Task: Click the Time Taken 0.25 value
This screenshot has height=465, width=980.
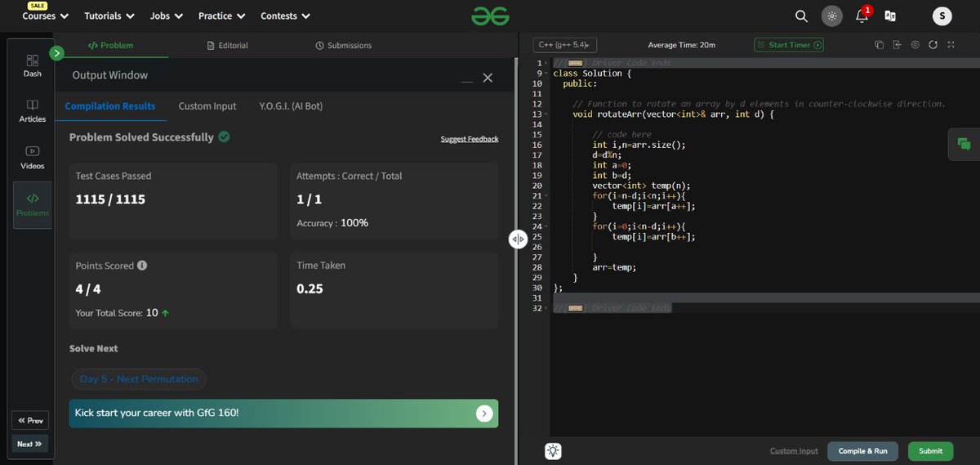Action: click(x=310, y=288)
